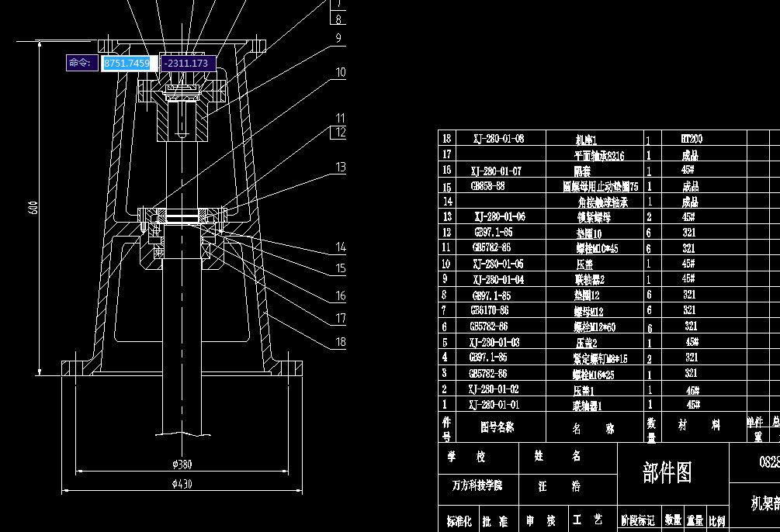Click the highlighted X coordinate field 8751.7459

(x=130, y=63)
